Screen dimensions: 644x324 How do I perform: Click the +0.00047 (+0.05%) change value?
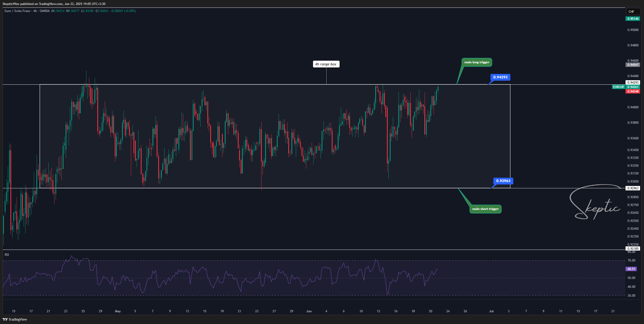(x=123, y=11)
